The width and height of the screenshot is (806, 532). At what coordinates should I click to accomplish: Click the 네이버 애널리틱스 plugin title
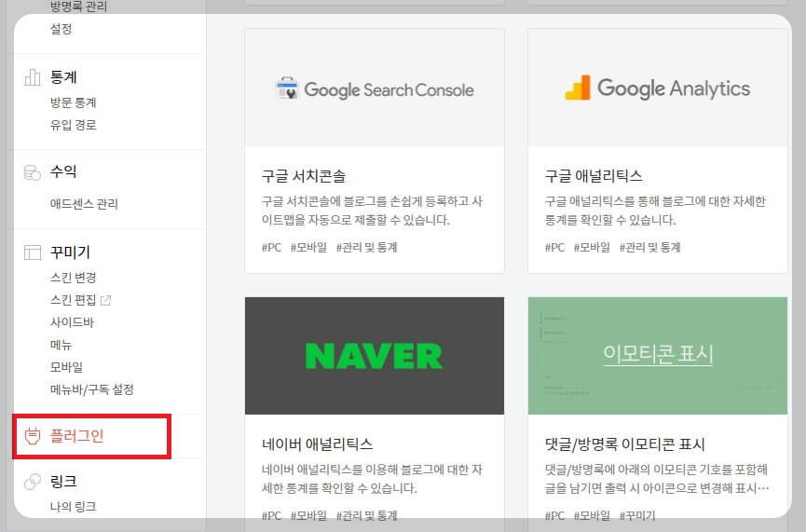[317, 444]
